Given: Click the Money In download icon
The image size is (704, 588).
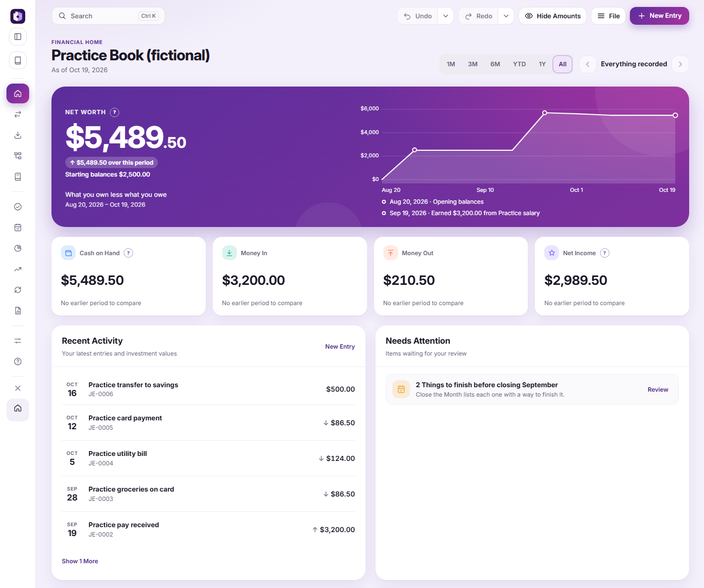Looking at the screenshot, I should point(230,253).
